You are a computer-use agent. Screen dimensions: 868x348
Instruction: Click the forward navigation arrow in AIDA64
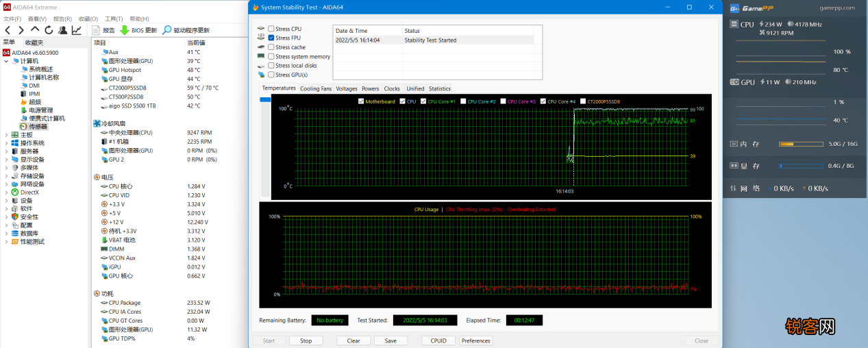pyautogui.click(x=21, y=30)
